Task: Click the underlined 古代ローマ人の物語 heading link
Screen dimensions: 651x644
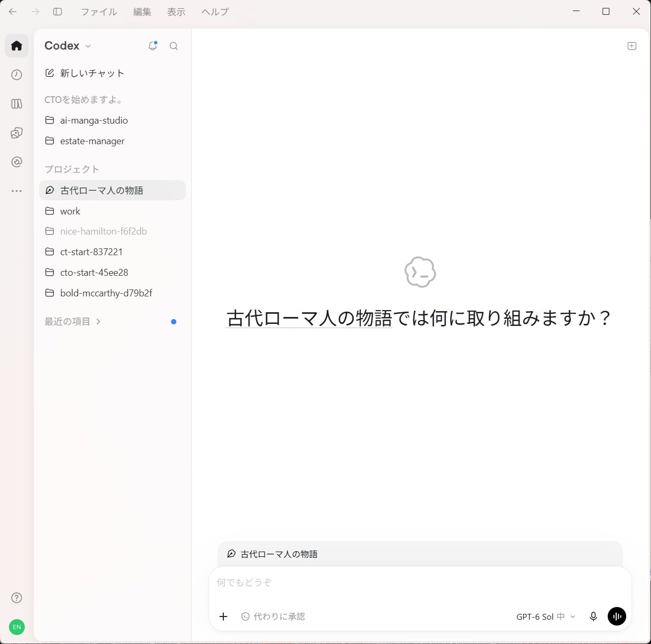Action: (309, 318)
